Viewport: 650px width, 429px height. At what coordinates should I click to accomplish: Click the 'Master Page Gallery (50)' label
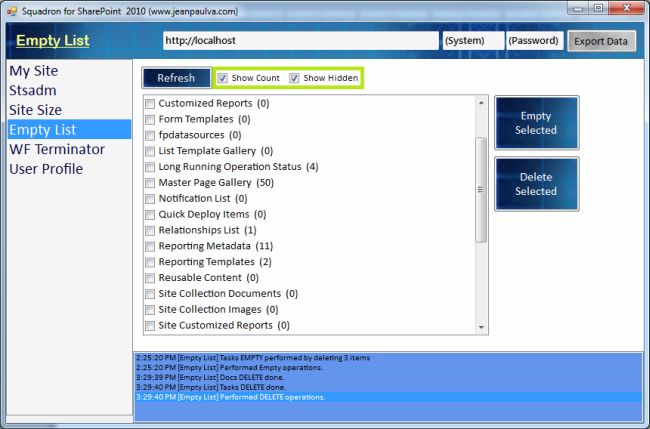[216, 183]
